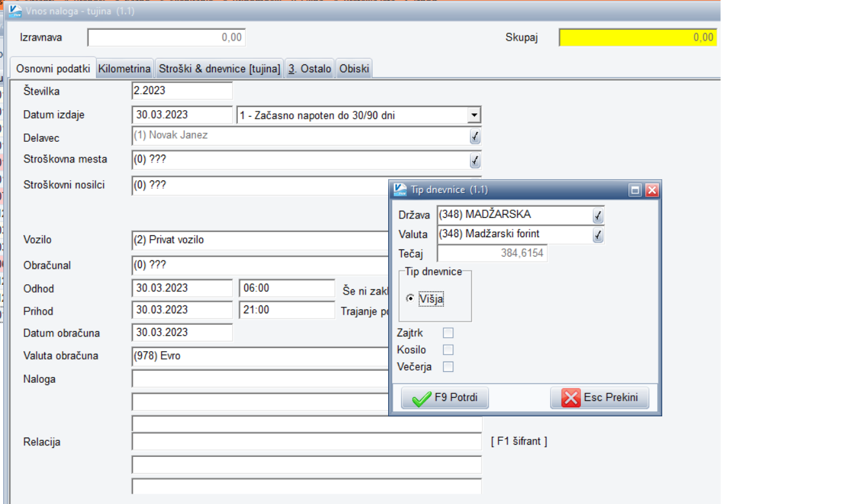Tick the Večerja checkbox
The image size is (855, 504).
[448, 367]
